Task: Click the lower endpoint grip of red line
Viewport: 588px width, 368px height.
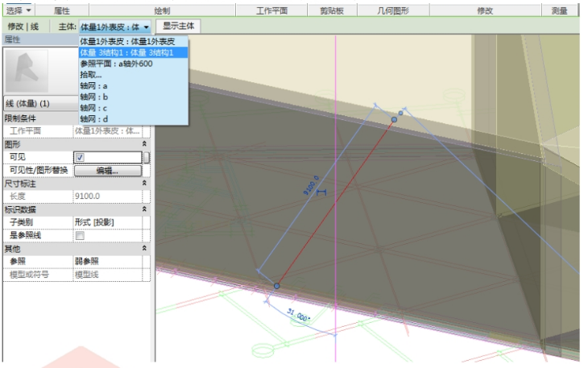Action: pyautogui.click(x=277, y=286)
